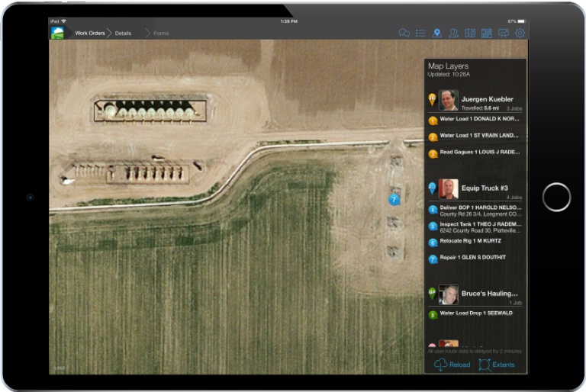Click the address County Rd 26 3/4, Longmont
Viewport: 586px width, 392px height.
tap(480, 214)
